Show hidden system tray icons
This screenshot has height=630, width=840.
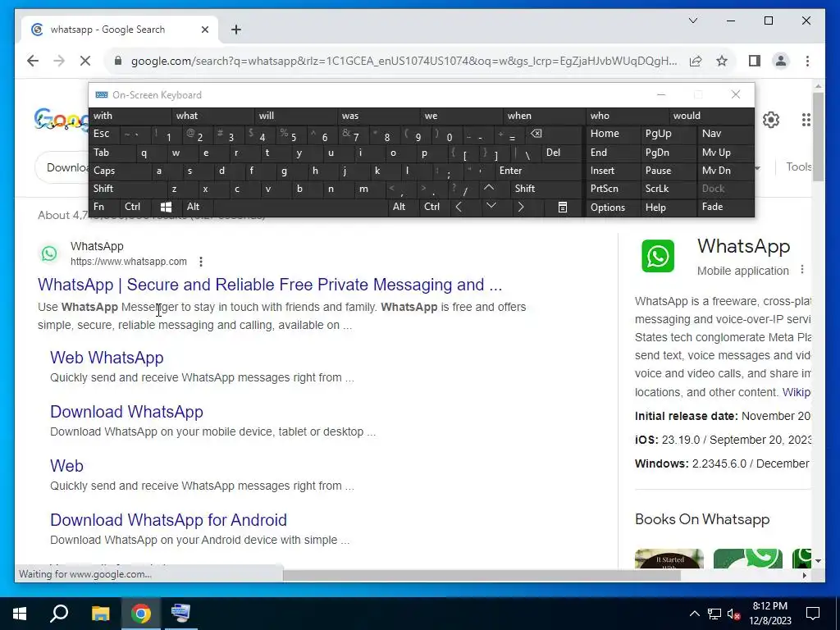694,614
